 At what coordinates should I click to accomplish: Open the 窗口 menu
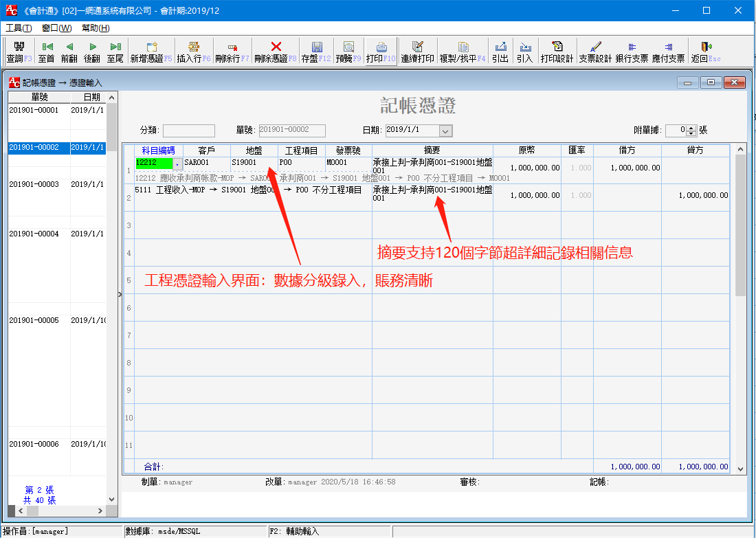pos(56,28)
